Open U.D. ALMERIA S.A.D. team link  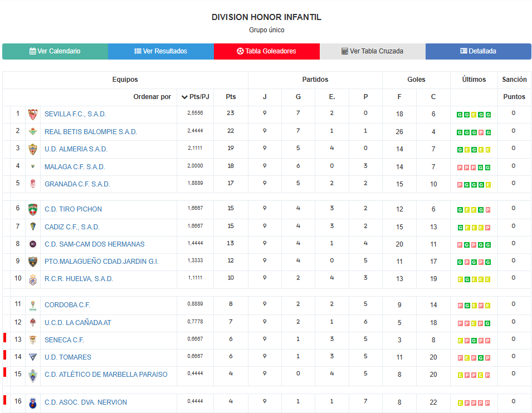(76, 149)
